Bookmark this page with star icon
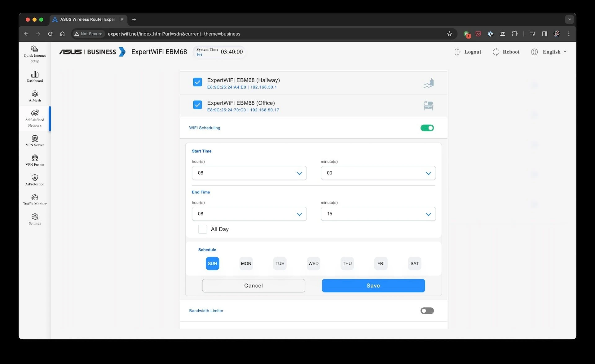The height and width of the screenshot is (364, 595). (x=449, y=34)
